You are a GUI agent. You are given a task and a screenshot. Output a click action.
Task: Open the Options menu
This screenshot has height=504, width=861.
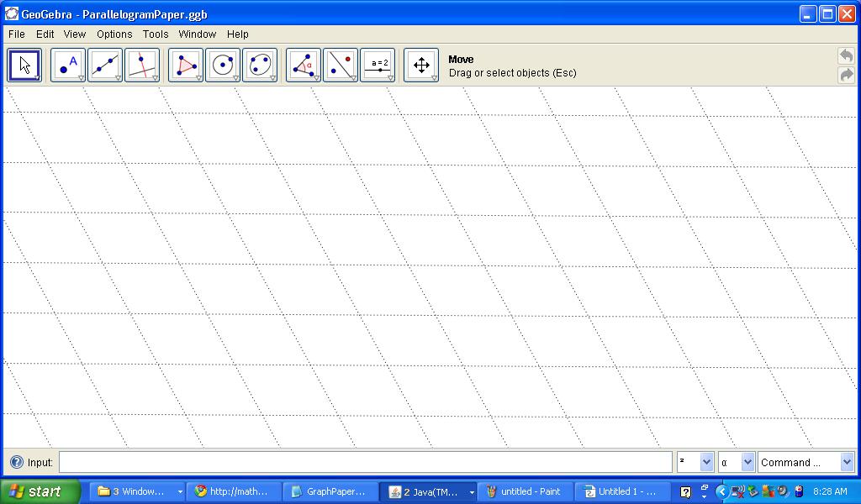114,34
